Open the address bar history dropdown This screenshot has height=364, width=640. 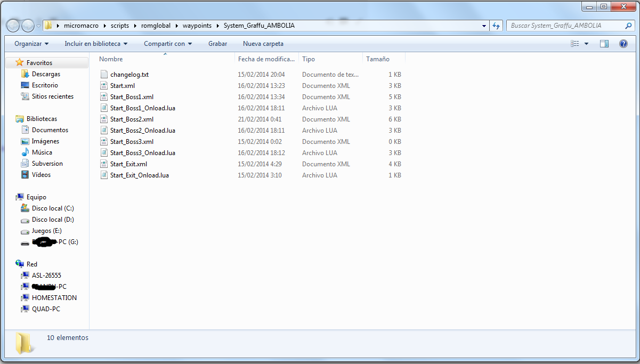[x=484, y=26]
